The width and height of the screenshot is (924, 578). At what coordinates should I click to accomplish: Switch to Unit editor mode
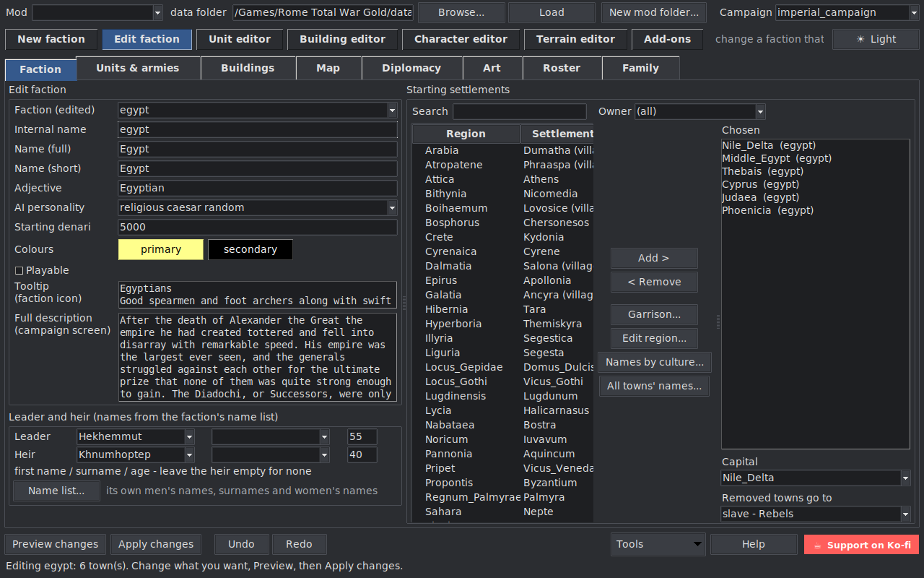240,39
